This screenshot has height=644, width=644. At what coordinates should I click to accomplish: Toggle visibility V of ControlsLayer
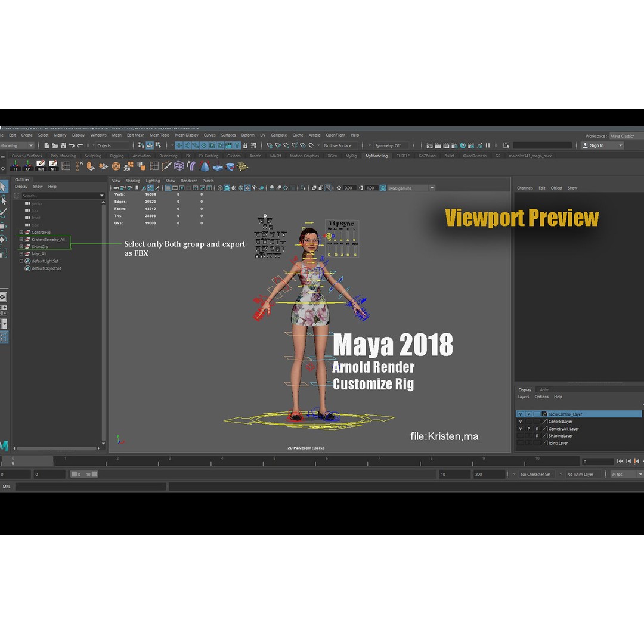pyautogui.click(x=521, y=422)
